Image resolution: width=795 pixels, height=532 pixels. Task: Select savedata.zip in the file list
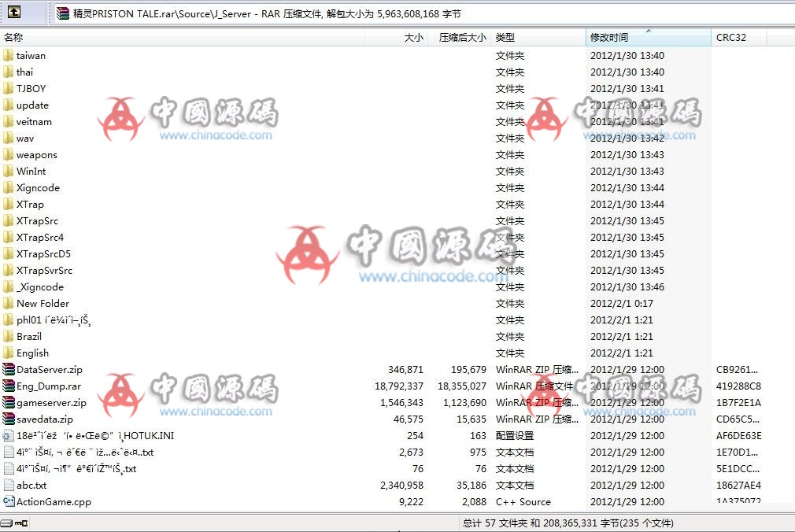[x=43, y=419]
